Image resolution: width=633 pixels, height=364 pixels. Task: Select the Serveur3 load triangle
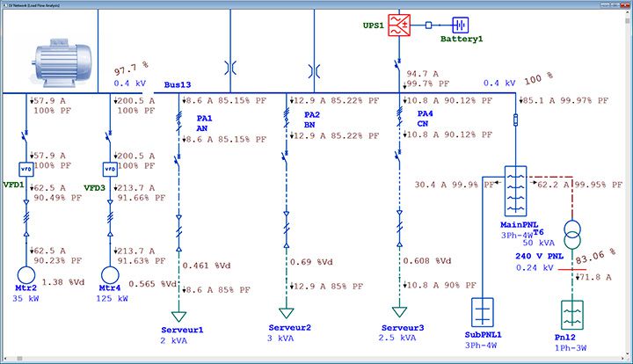coord(400,313)
